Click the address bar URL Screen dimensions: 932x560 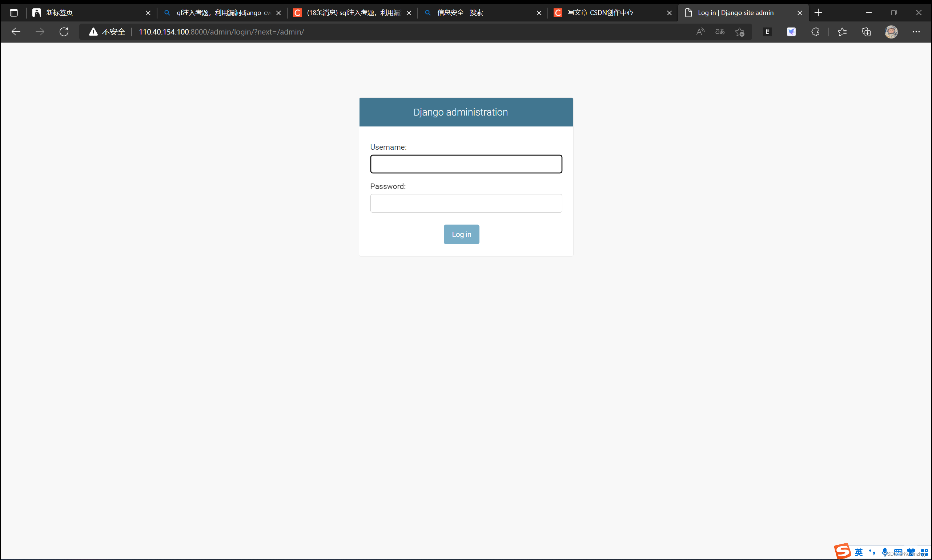click(x=222, y=32)
